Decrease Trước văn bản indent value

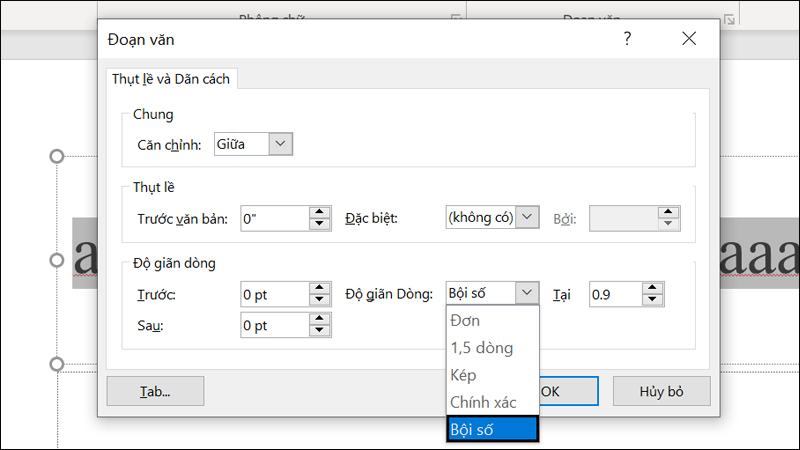point(320,224)
